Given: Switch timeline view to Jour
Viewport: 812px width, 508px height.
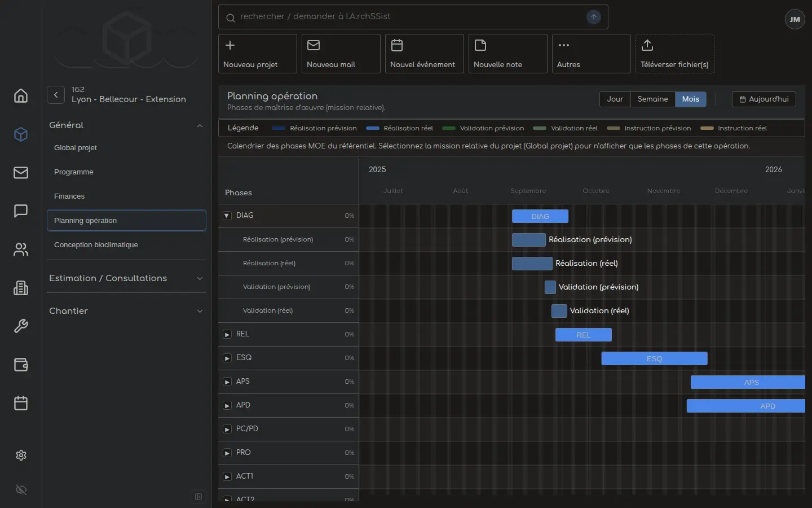Looking at the screenshot, I should click(x=615, y=99).
